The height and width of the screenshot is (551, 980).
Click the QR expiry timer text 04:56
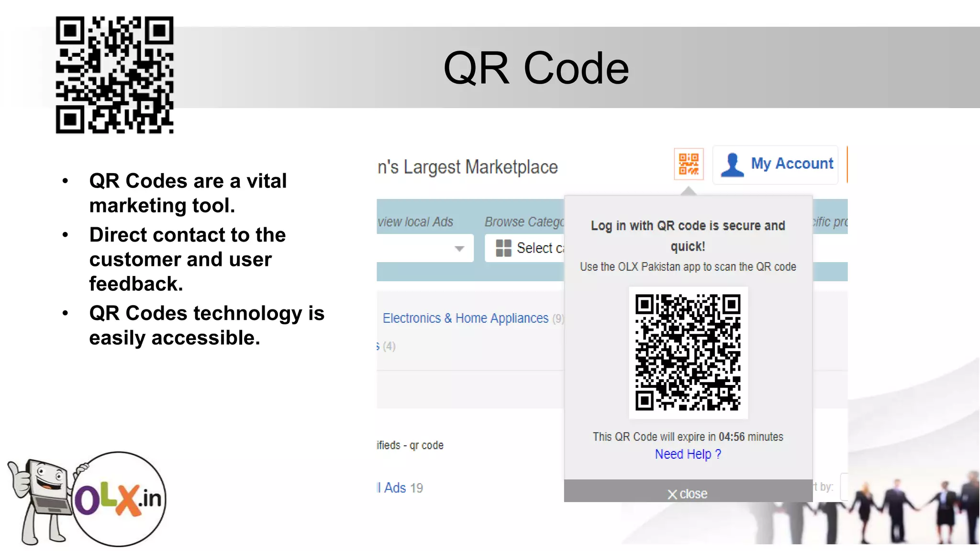[x=732, y=437]
